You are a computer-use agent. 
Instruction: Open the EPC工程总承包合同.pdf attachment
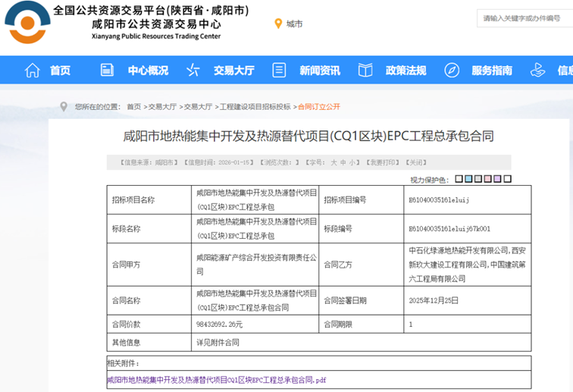[216, 380]
